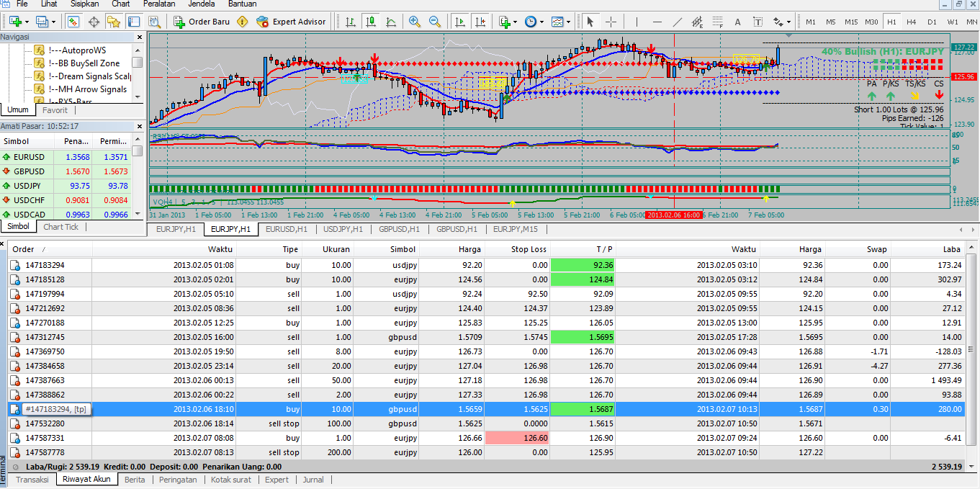Screen dimensions: 980x489
Task: Select the Fibonacci Retracement tool
Action: click(x=717, y=22)
